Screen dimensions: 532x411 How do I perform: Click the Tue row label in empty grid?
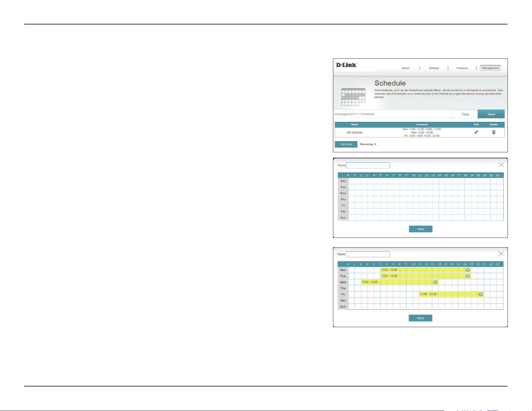[343, 187]
